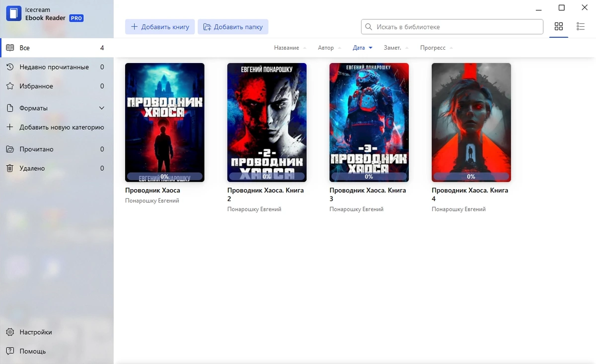Click the title 'Проводник Хаоса. Книга 4'

[470, 195]
